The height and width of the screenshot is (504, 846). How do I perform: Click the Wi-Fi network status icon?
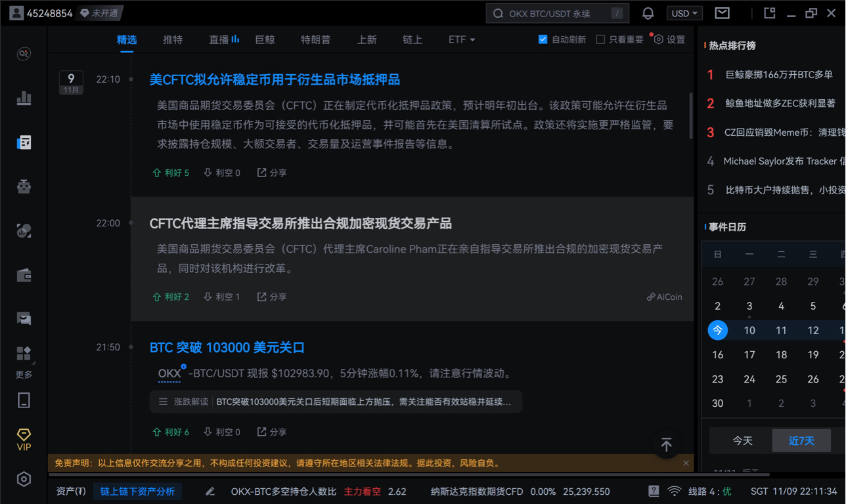coord(675,491)
